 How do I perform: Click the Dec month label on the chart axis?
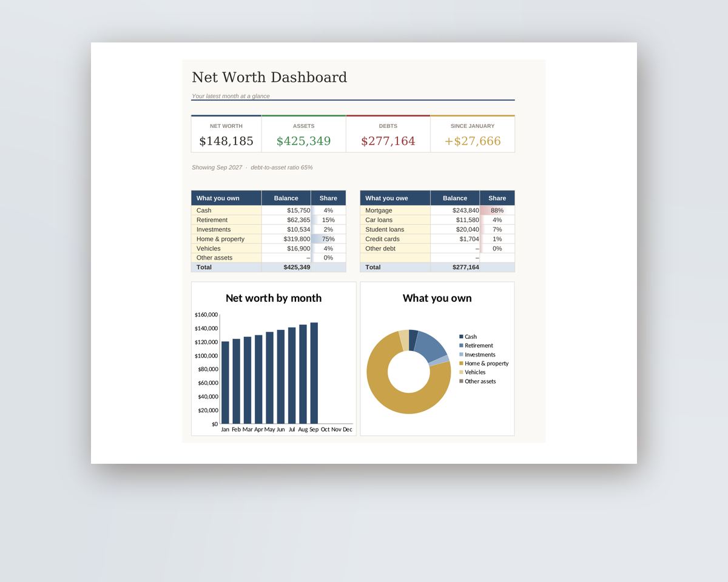click(348, 429)
